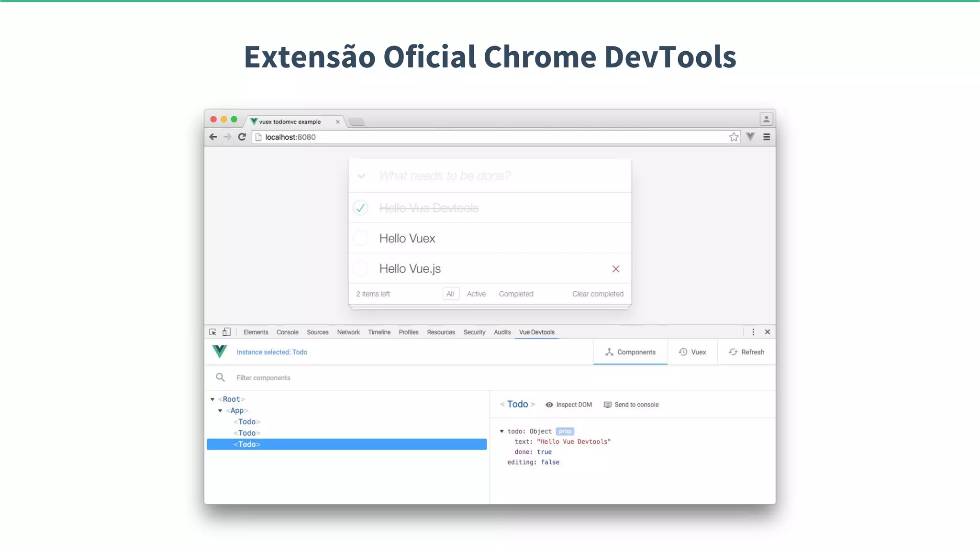Click the done: true value
980x551 pixels.
544,452
